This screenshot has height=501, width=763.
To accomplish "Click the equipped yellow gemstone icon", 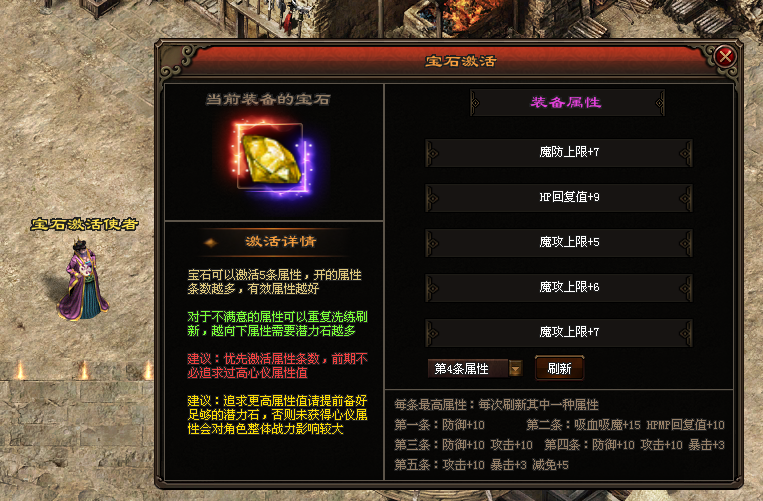I will pyautogui.click(x=272, y=159).
